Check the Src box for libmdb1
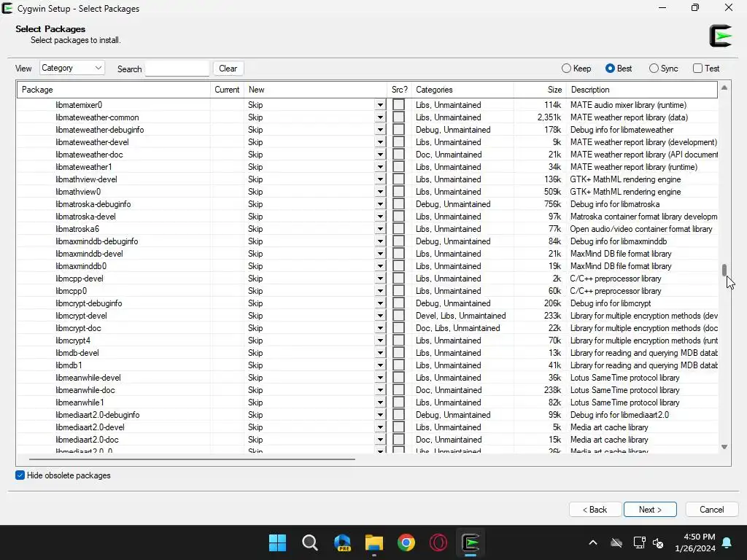The image size is (747, 560). point(399,365)
